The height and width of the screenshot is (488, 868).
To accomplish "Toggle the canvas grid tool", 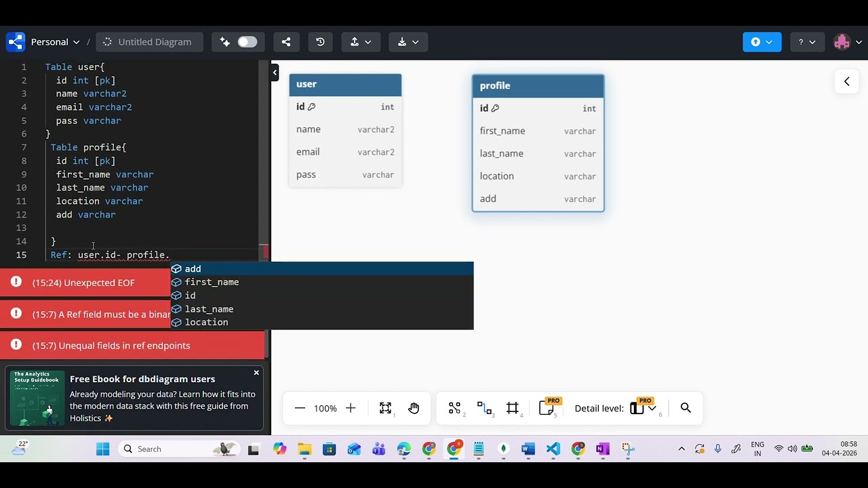I will (513, 408).
